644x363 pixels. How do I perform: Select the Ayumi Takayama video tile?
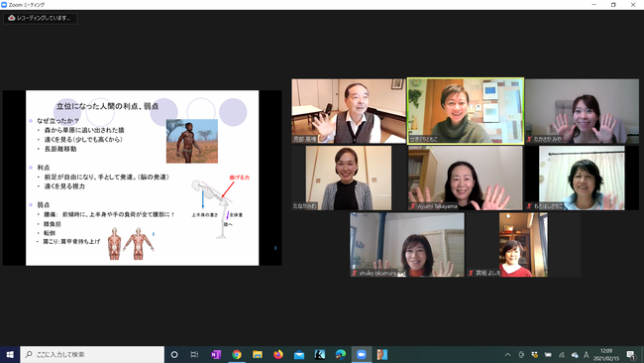click(466, 178)
